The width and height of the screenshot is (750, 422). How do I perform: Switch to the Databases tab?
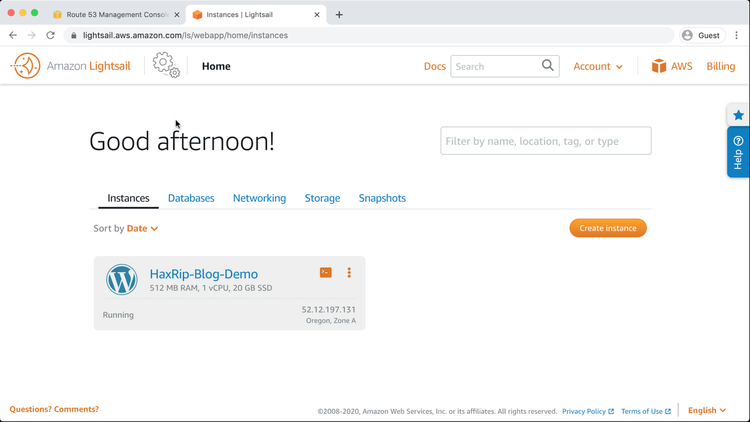pos(191,198)
